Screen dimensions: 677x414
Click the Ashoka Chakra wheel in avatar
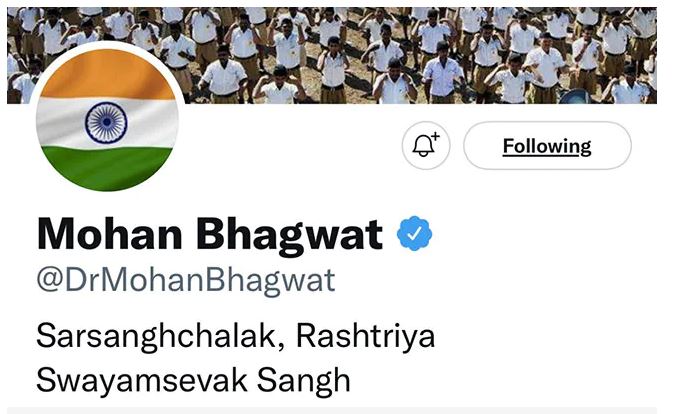106,123
